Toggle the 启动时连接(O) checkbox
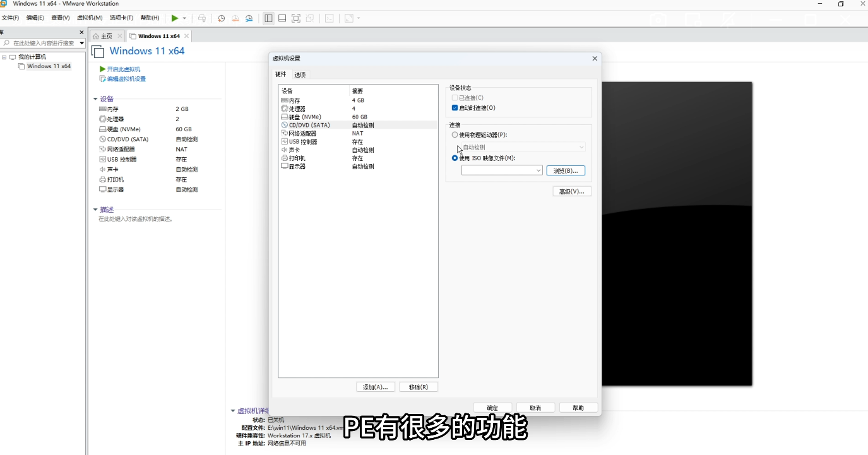This screenshot has width=868, height=455. [455, 108]
